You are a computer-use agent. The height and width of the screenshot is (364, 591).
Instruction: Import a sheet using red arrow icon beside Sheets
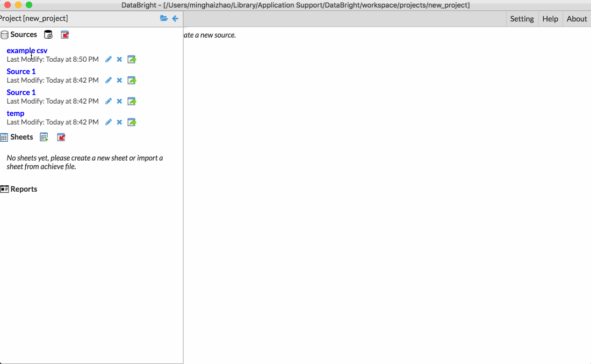click(x=61, y=137)
